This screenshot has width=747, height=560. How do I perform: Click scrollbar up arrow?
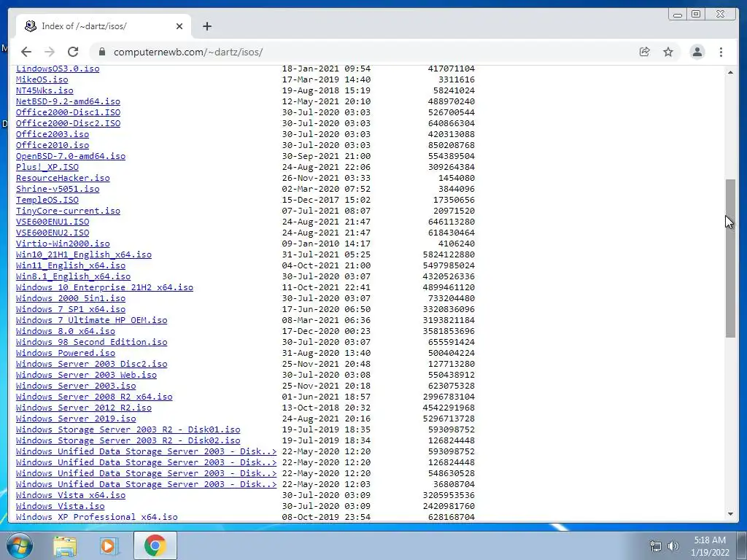tap(730, 72)
